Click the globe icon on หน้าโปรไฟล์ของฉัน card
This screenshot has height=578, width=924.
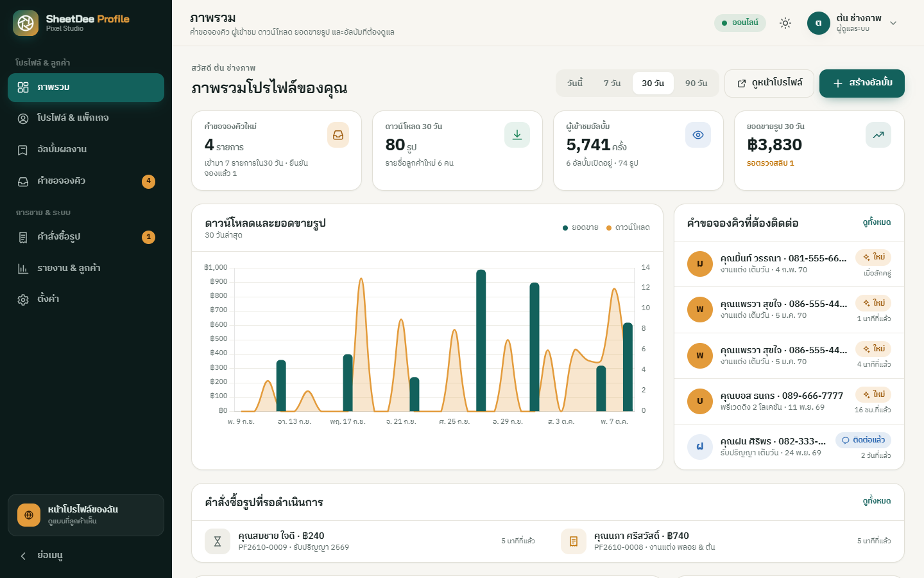[29, 515]
